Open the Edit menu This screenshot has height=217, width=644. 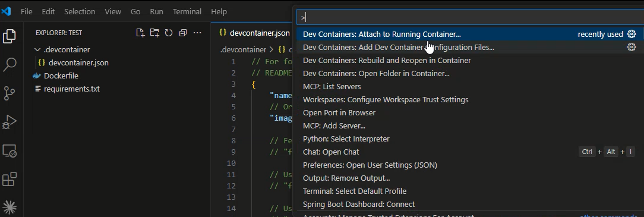tap(48, 11)
